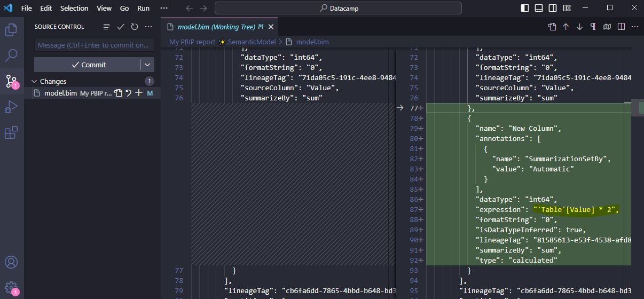Image resolution: width=644 pixels, height=299 pixels.
Task: Expand the menu bar overflow ellipsis
Action: coord(164,8)
